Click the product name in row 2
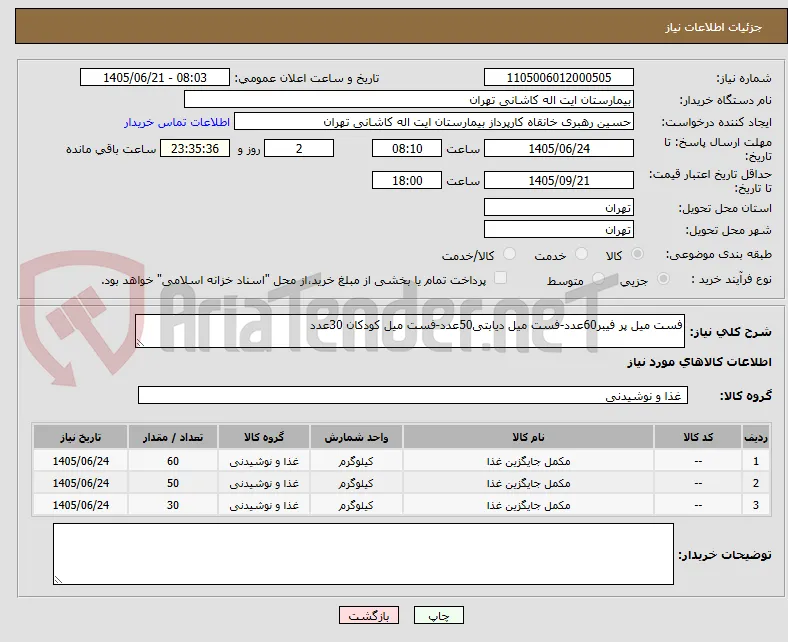 tap(528, 483)
